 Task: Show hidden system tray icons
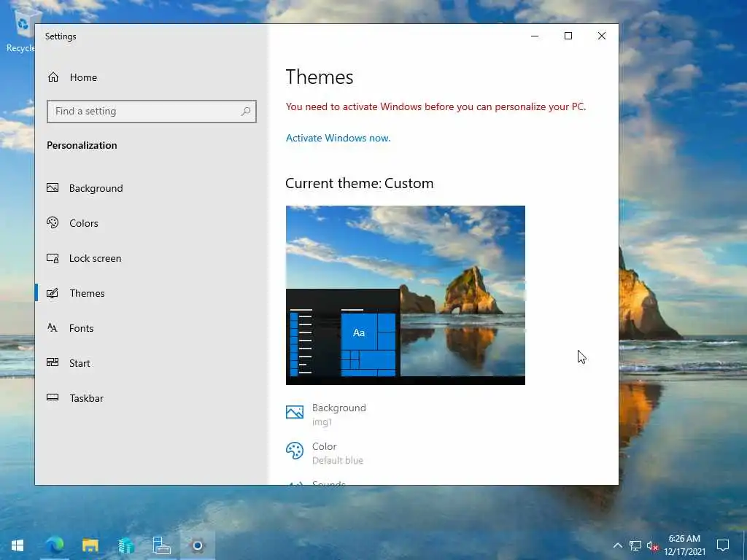pos(617,545)
